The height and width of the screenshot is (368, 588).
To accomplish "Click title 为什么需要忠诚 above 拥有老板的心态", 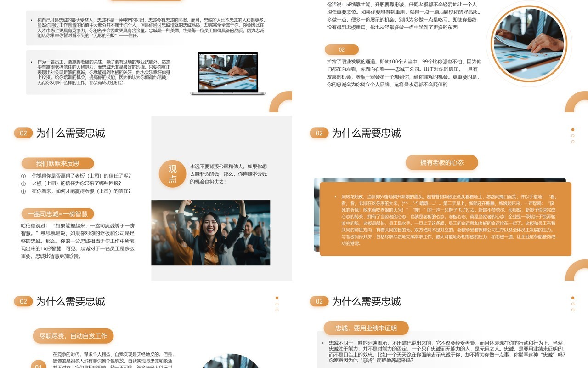I will pyautogui.click(x=366, y=133).
